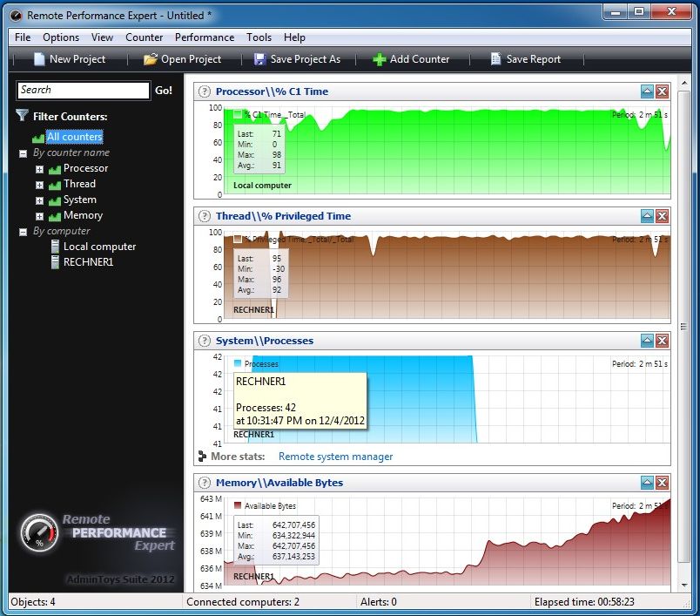The width and height of the screenshot is (700, 616).
Task: Open the View menu
Action: [102, 37]
